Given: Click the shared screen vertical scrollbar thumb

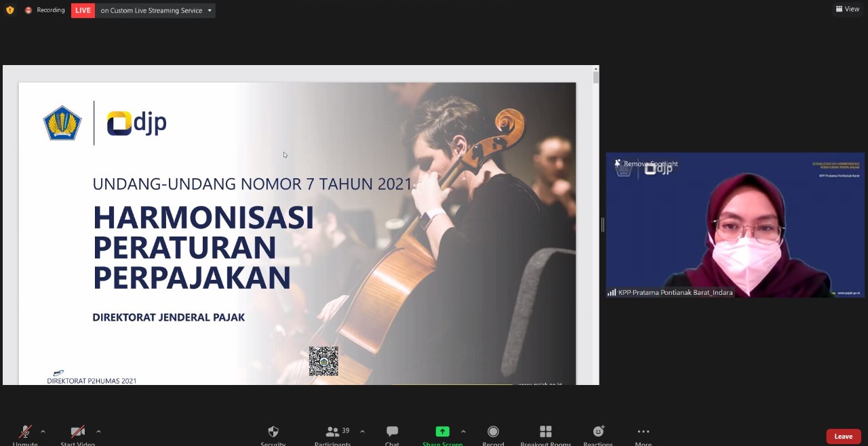Looking at the screenshot, I should 596,78.
